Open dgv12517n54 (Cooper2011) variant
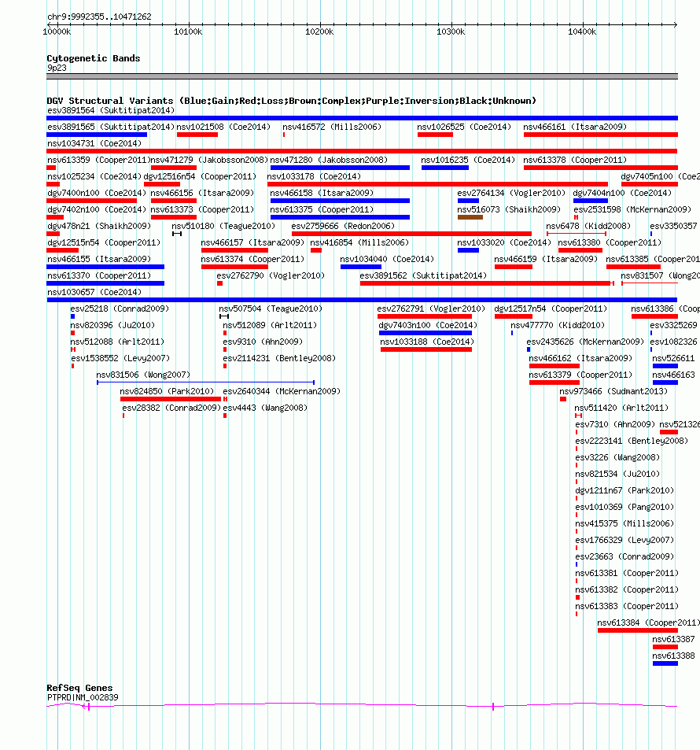Image resolution: width=700 pixels, height=750 pixels. click(551, 308)
